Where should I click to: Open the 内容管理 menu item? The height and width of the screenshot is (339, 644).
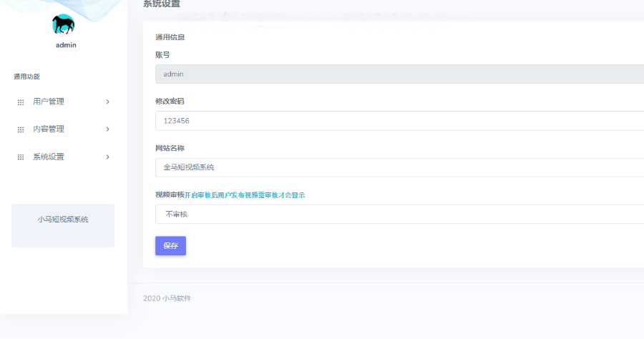click(63, 129)
